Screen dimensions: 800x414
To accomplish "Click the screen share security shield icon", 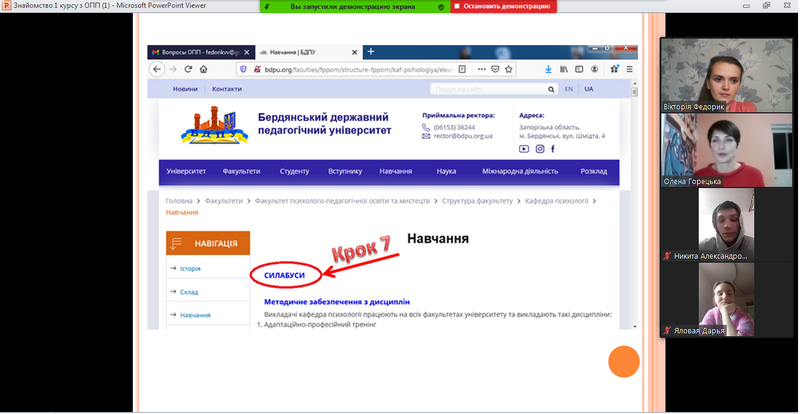I will (441, 7).
